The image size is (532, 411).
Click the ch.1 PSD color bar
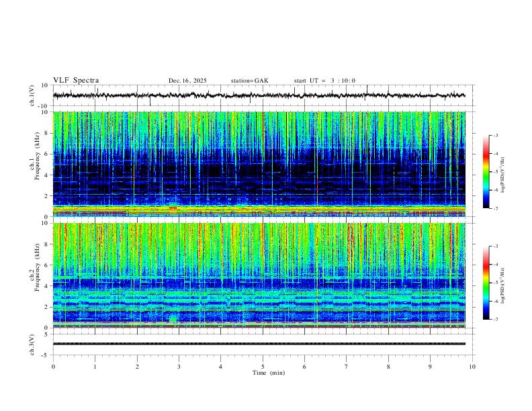pyautogui.click(x=486, y=172)
